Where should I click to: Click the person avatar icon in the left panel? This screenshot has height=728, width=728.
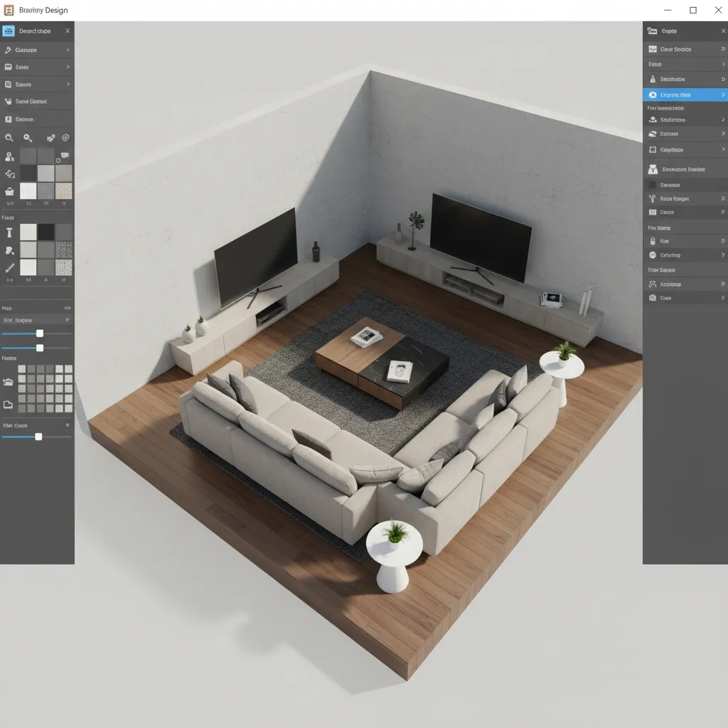(9, 156)
